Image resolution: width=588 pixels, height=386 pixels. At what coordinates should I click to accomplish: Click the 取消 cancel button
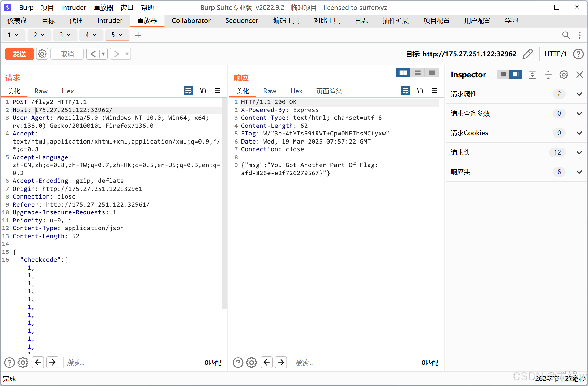[x=67, y=54]
